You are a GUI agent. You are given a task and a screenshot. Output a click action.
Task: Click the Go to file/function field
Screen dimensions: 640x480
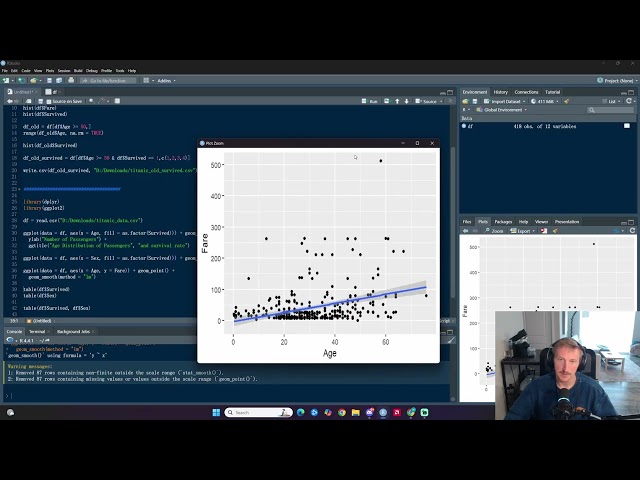click(108, 80)
